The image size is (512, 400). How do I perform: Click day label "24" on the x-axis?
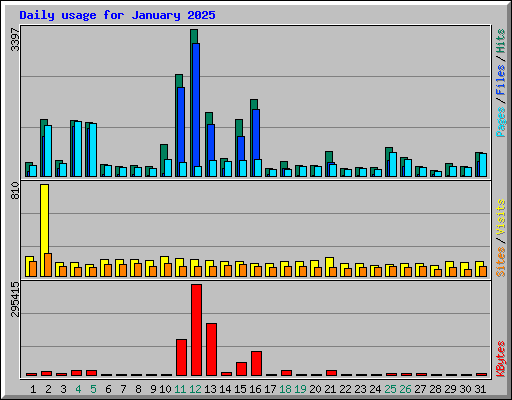tap(375, 389)
